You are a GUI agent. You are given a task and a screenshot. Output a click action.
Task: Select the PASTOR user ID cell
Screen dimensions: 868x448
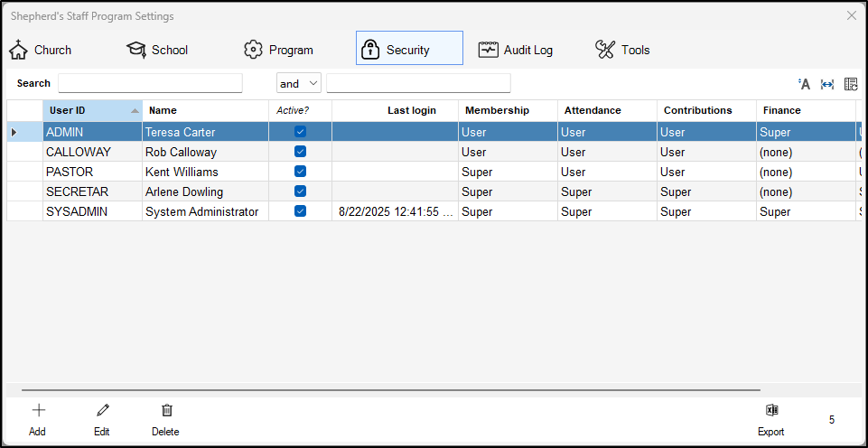click(92, 172)
